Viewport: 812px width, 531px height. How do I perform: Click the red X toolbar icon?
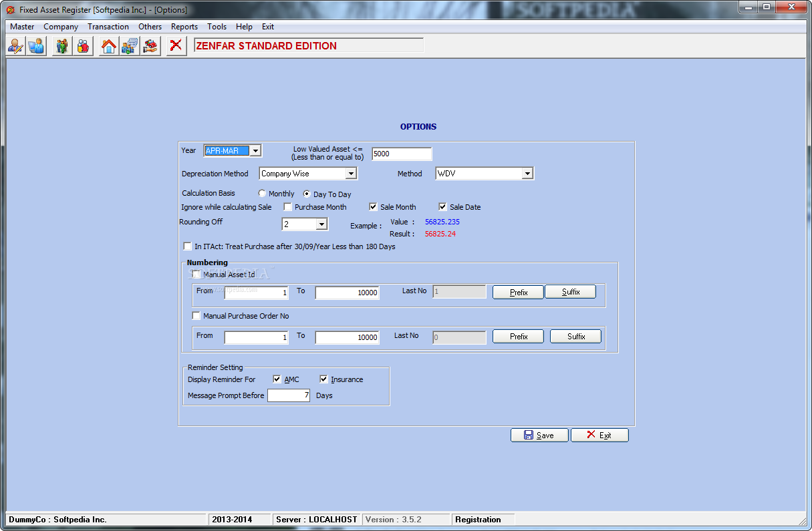[176, 46]
